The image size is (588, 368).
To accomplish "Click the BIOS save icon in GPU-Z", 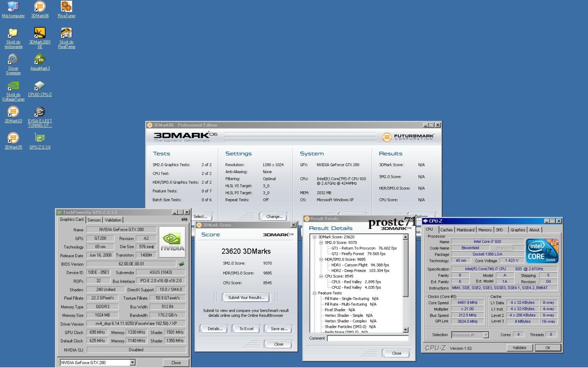I will click(182, 264).
